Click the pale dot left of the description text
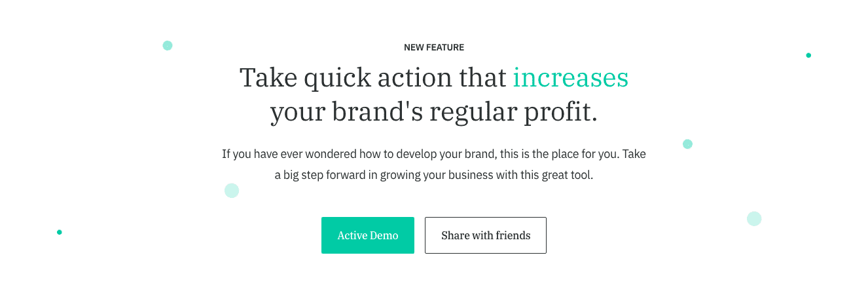Viewport: 868px width, 293px height. (x=232, y=191)
